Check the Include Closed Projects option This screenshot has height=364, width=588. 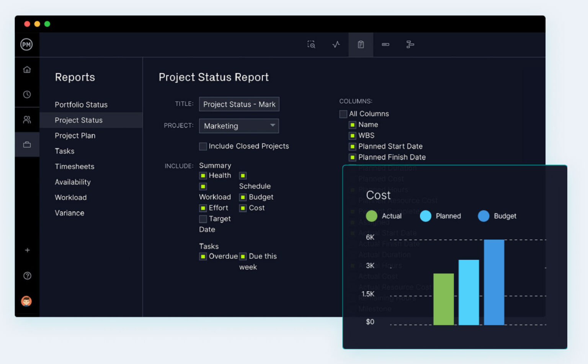(x=203, y=146)
